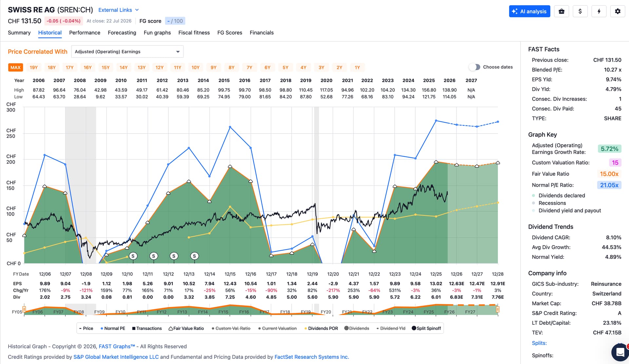This screenshot has width=629, height=364.
Task: Toggle Transactions legend item
Action: (x=147, y=328)
